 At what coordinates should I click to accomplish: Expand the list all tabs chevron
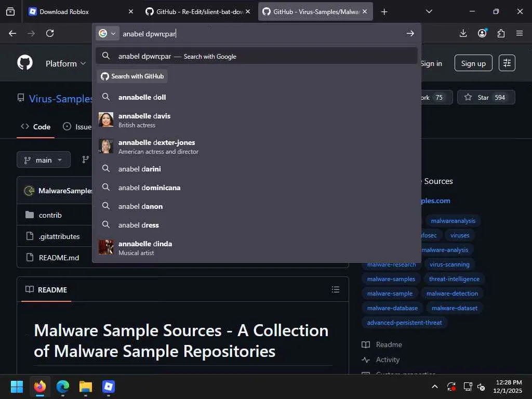[429, 11]
